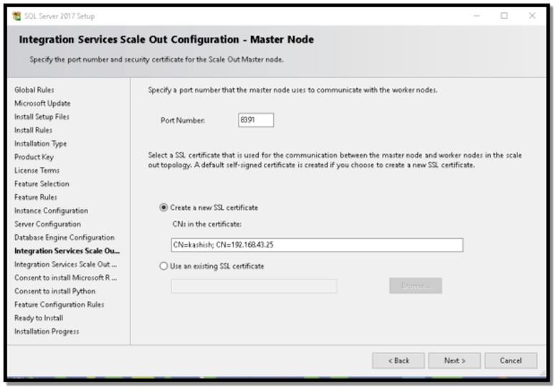Open Consent to install Microsoft R step
The image size is (559, 392).
(66, 277)
